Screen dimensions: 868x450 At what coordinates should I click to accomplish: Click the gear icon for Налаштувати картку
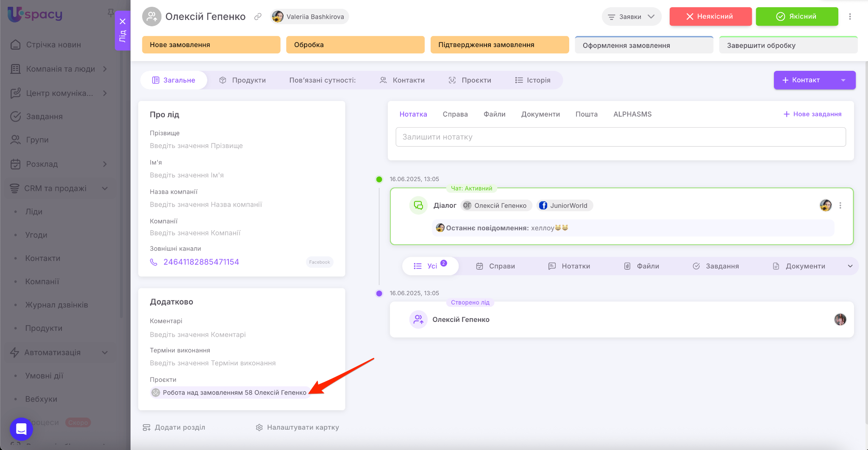pos(259,428)
